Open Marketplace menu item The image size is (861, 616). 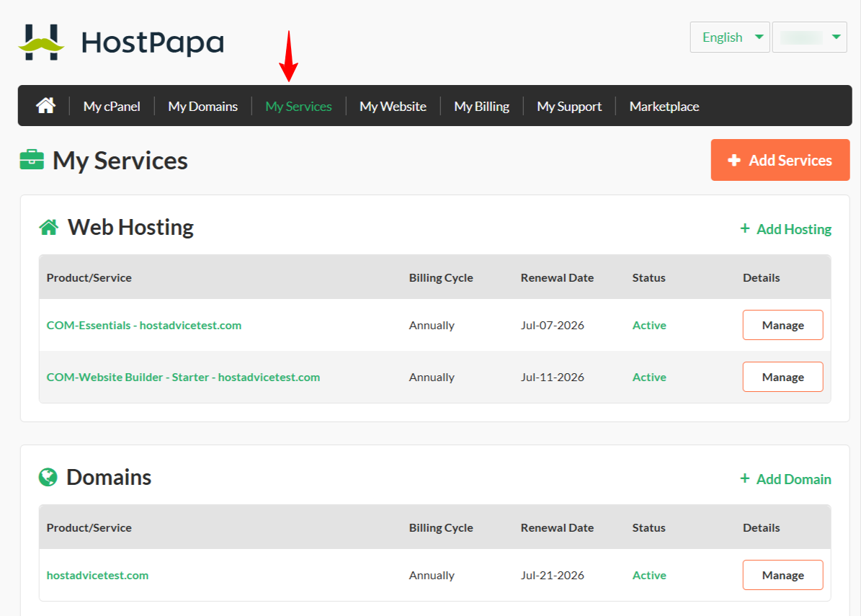pos(664,107)
